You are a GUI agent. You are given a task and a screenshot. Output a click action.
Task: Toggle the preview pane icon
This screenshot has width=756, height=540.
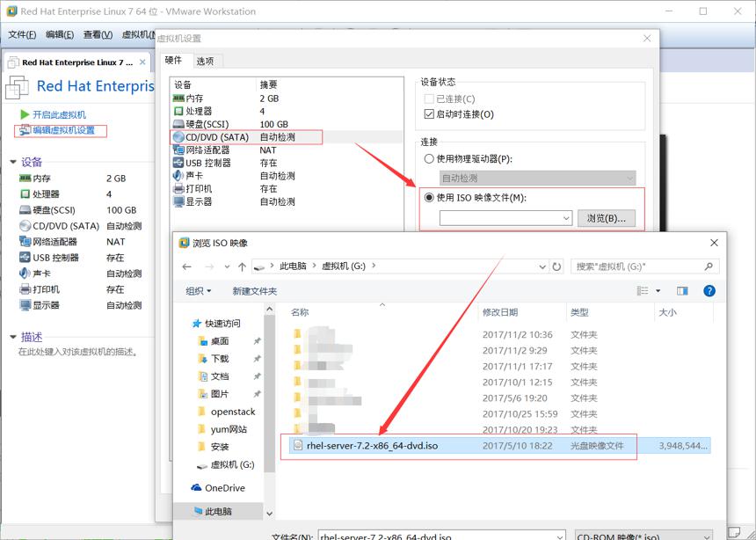coord(682,290)
